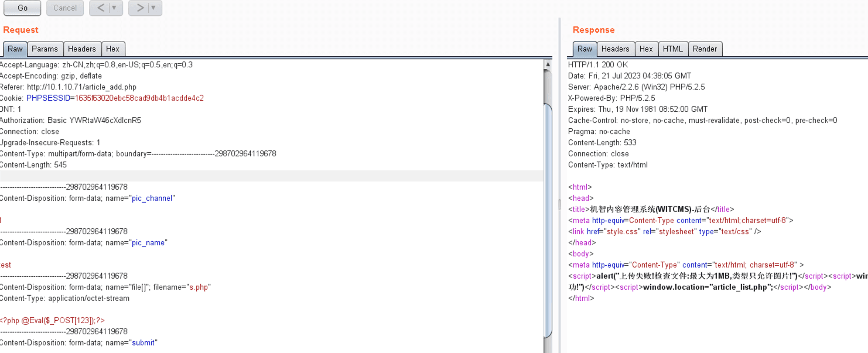Click the application/octet-stream Content-Type line
868x353 pixels.
(64, 299)
